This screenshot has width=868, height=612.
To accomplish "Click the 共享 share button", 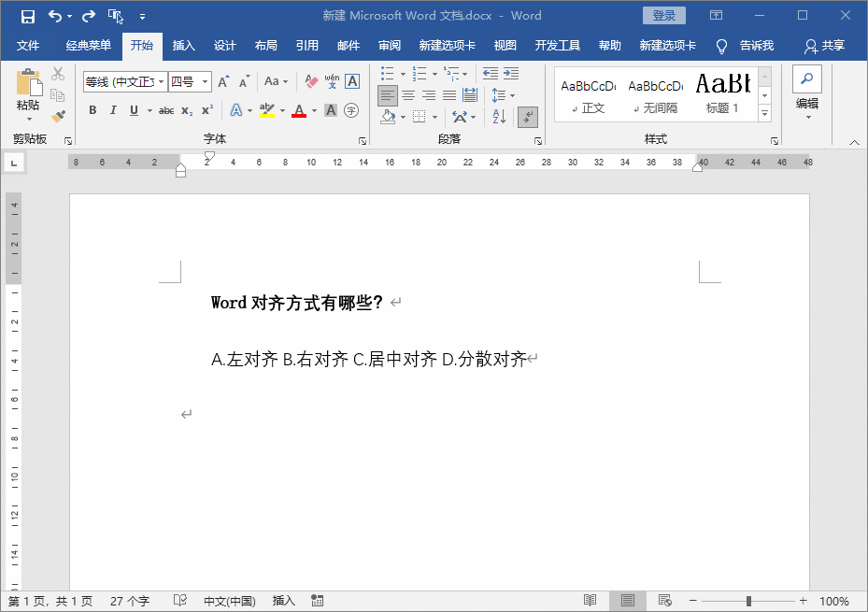I will coord(824,46).
